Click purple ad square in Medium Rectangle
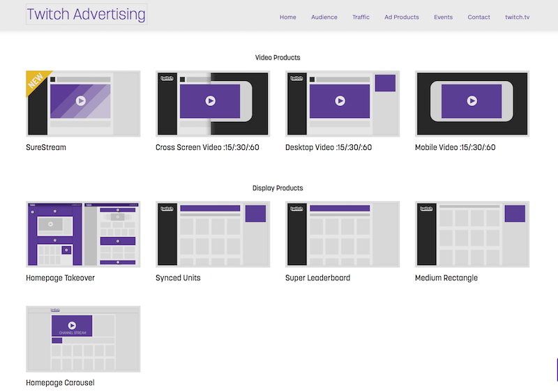Viewport: 558px width, 392px height. click(x=515, y=213)
